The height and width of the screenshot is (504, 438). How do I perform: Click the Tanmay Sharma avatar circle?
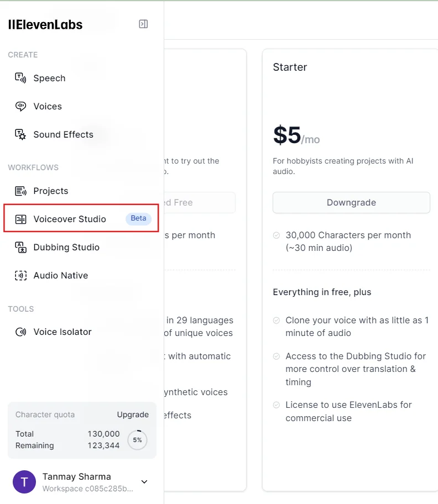pos(24,482)
